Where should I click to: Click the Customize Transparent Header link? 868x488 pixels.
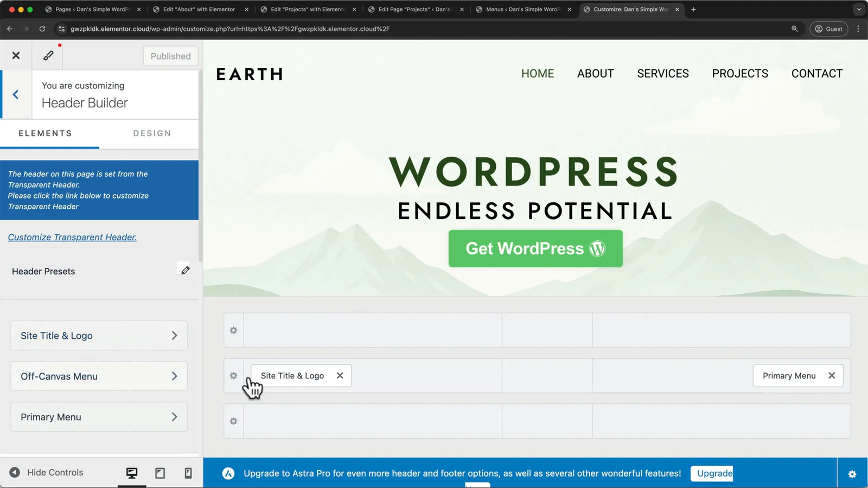72,237
